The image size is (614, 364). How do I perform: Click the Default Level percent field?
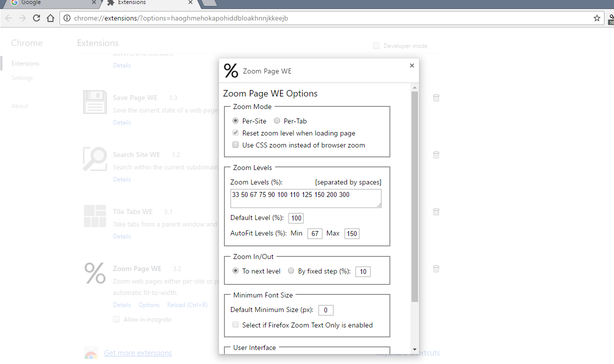[x=296, y=218]
